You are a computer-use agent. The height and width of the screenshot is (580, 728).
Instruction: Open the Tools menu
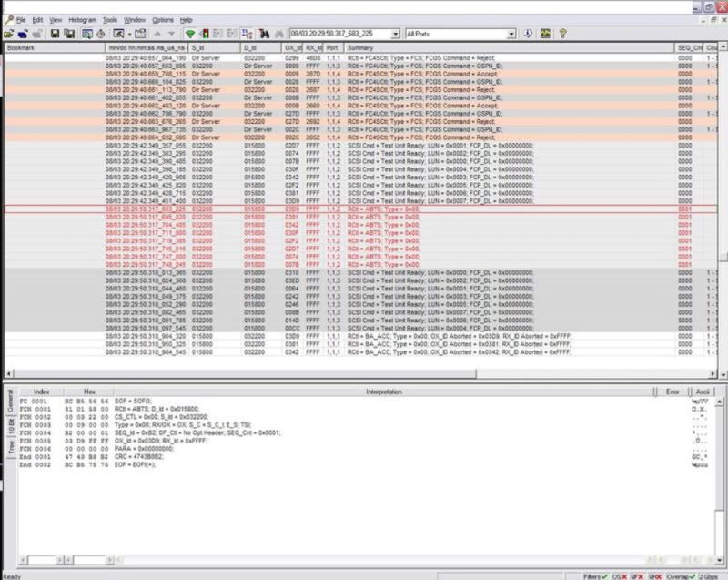point(109,19)
